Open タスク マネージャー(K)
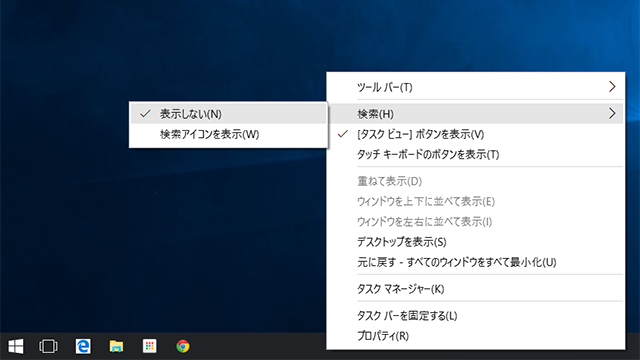 pos(476,289)
